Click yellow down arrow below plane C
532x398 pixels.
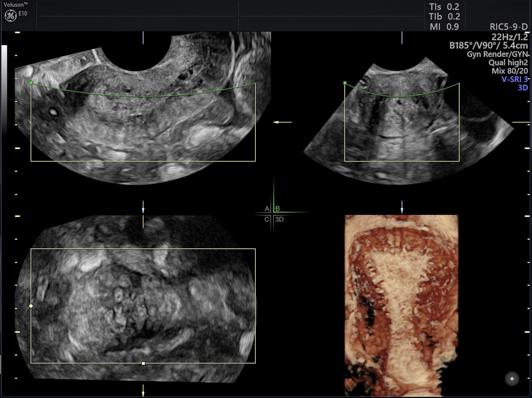[x=143, y=391]
